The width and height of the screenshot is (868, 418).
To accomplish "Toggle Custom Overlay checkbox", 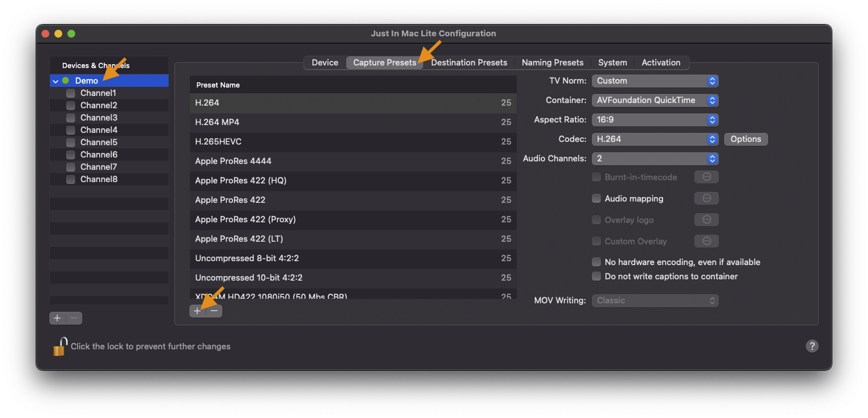I will tap(596, 241).
